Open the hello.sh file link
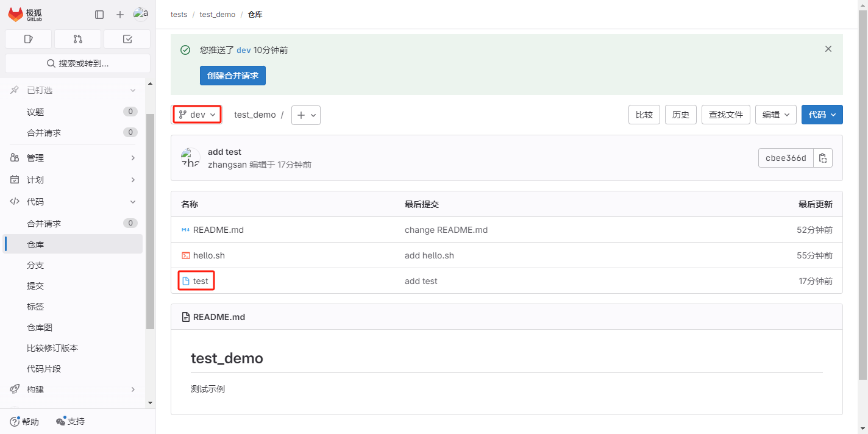Image resolution: width=868 pixels, height=434 pixels. (x=209, y=255)
